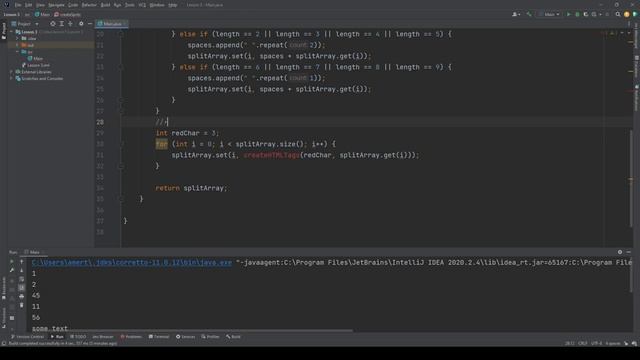Click the Build project hammer icon
Viewport: 640px width, 360px height.
pos(529,14)
